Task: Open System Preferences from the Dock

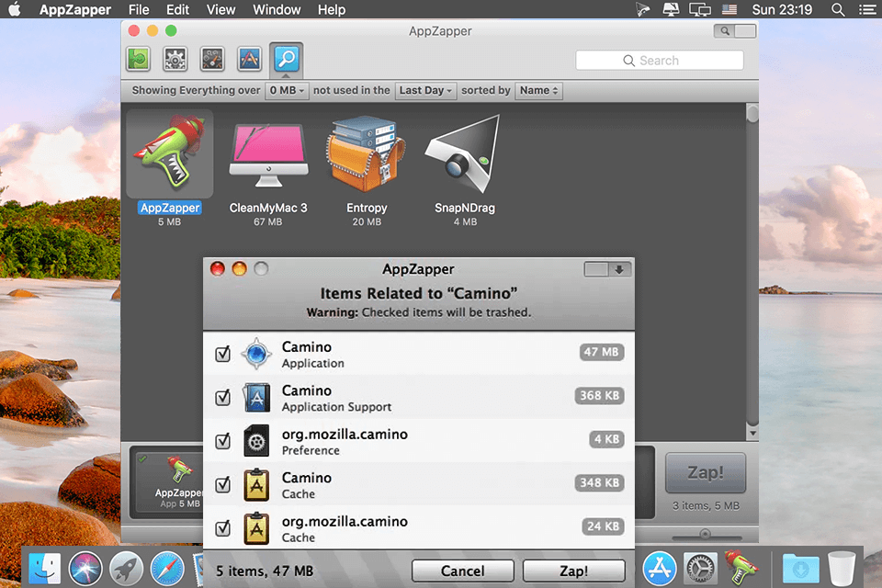Action: click(x=700, y=569)
